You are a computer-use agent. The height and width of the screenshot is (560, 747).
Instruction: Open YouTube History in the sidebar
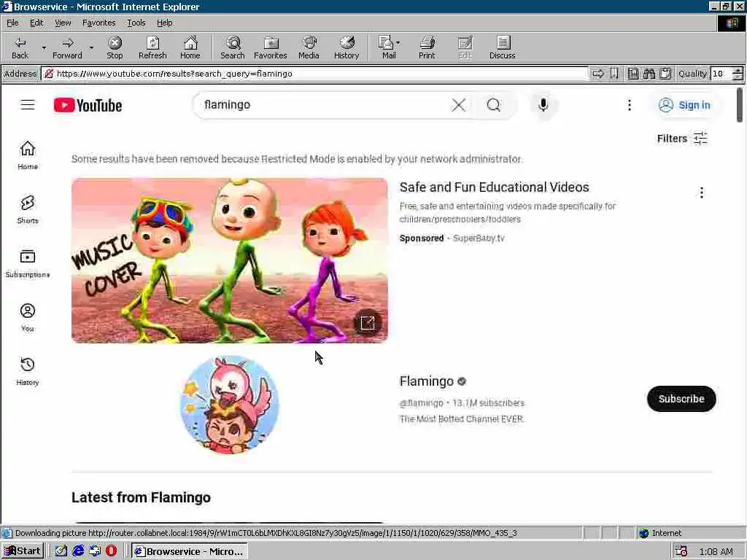(28, 371)
